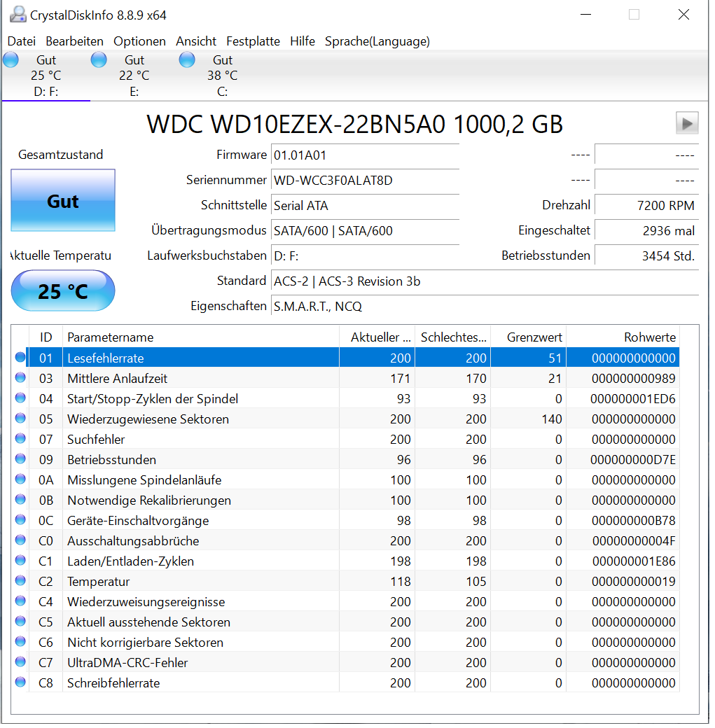715x728 pixels.
Task: Select the D: F: disk tab
Action: [46, 76]
